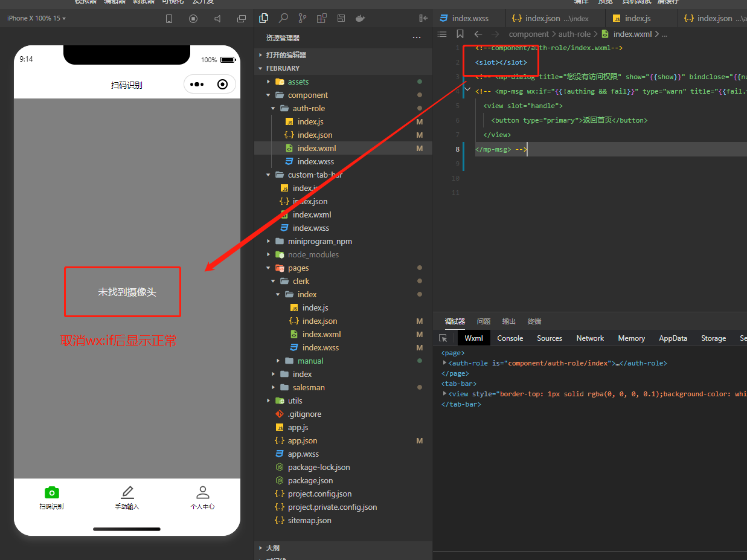Click the editor bookmark icon
The image size is (747, 560).
click(460, 34)
